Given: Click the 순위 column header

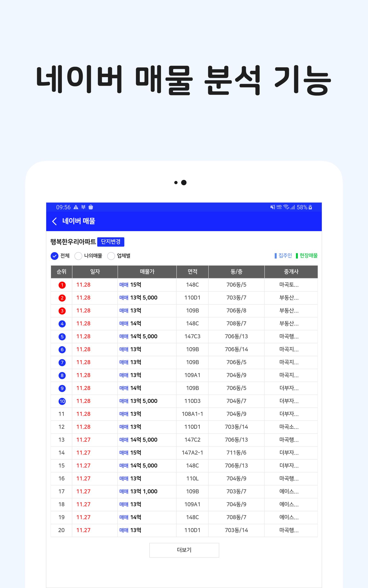Looking at the screenshot, I should 62,272.
